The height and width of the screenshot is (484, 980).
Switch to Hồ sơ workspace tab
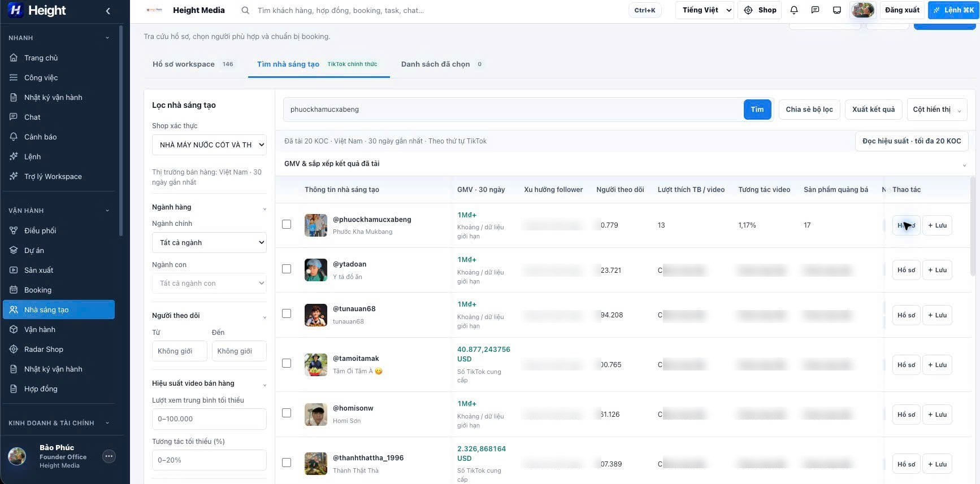coord(193,64)
